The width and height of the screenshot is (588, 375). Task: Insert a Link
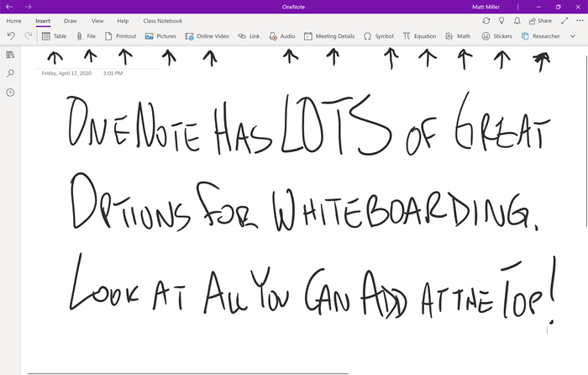click(x=249, y=36)
